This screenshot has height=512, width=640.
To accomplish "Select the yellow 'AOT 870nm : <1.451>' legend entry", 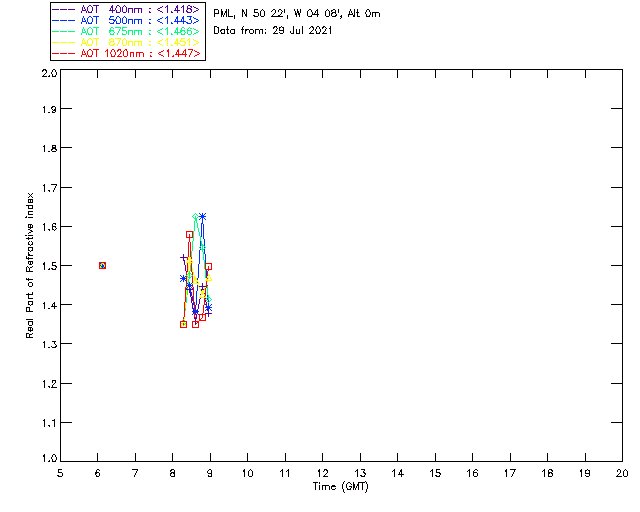I will pyautogui.click(x=127, y=42).
